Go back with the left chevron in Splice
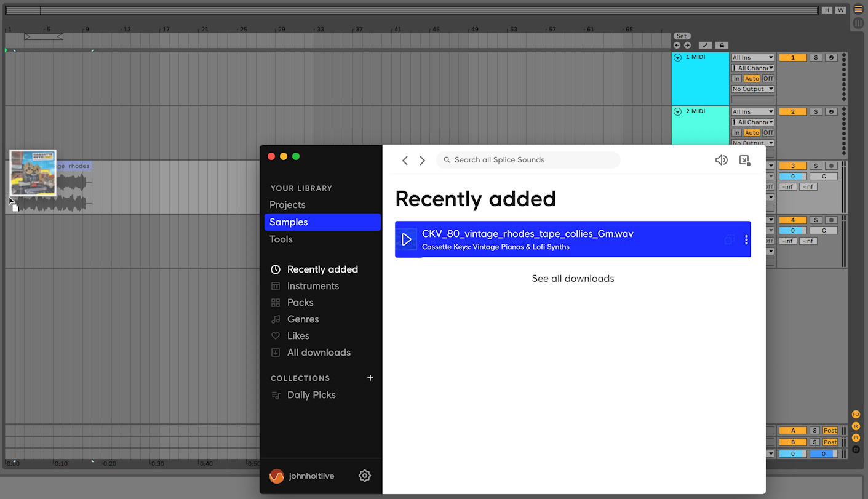The height and width of the screenshot is (499, 868). click(x=405, y=161)
